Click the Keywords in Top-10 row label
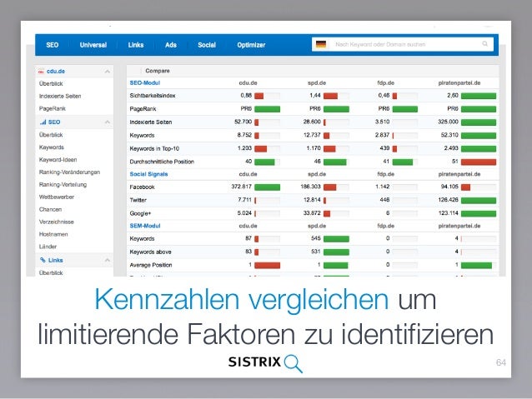Viewport: 532px width, 399px height. [x=154, y=148]
